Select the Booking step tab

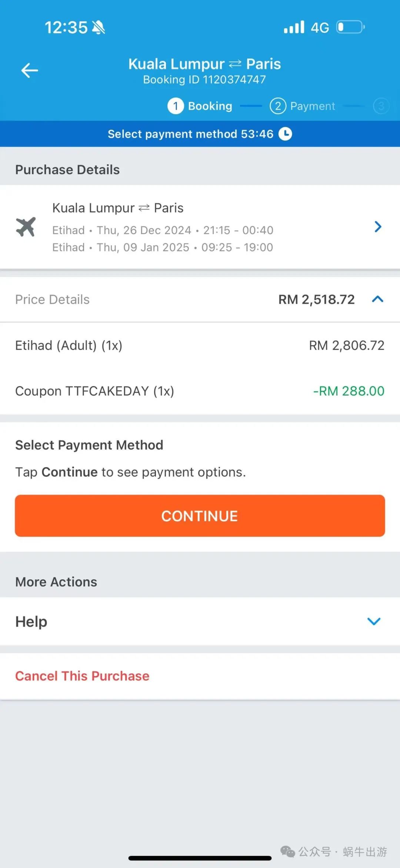point(200,106)
